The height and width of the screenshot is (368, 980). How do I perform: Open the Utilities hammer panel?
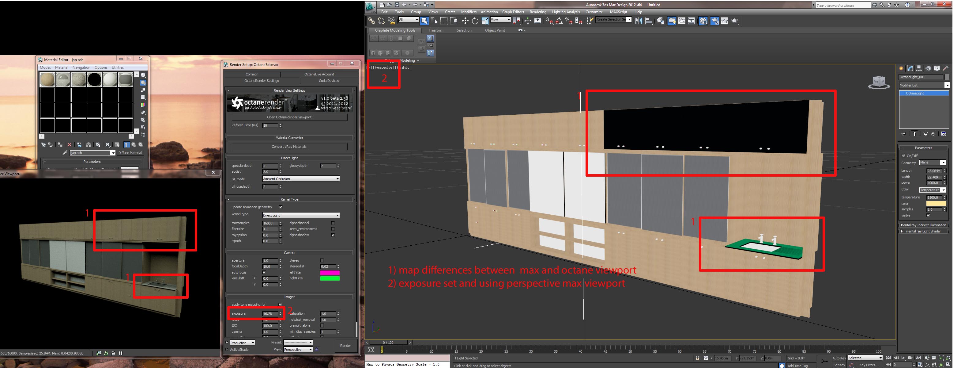click(946, 69)
